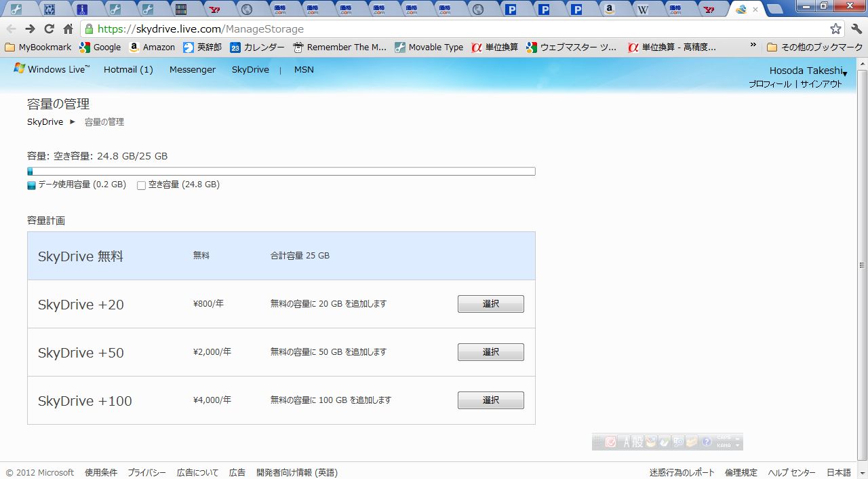The image size is (868, 479).
Task: Open the カレンダー bookmark
Action: (x=257, y=47)
